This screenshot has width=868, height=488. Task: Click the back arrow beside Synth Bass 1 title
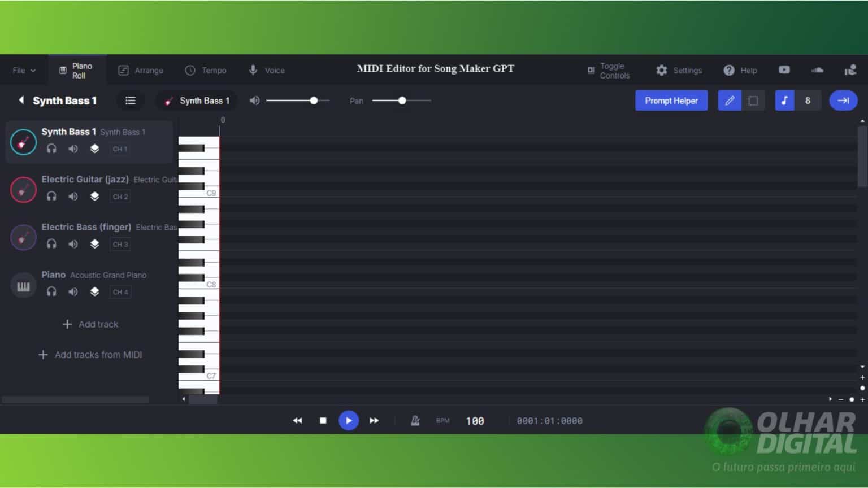point(20,101)
